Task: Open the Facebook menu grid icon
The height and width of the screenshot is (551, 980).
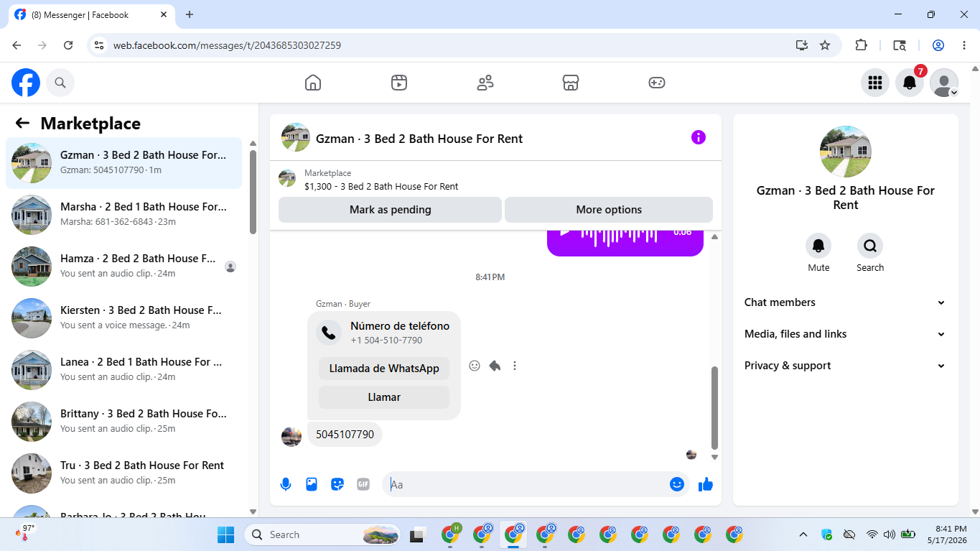Action: [875, 83]
